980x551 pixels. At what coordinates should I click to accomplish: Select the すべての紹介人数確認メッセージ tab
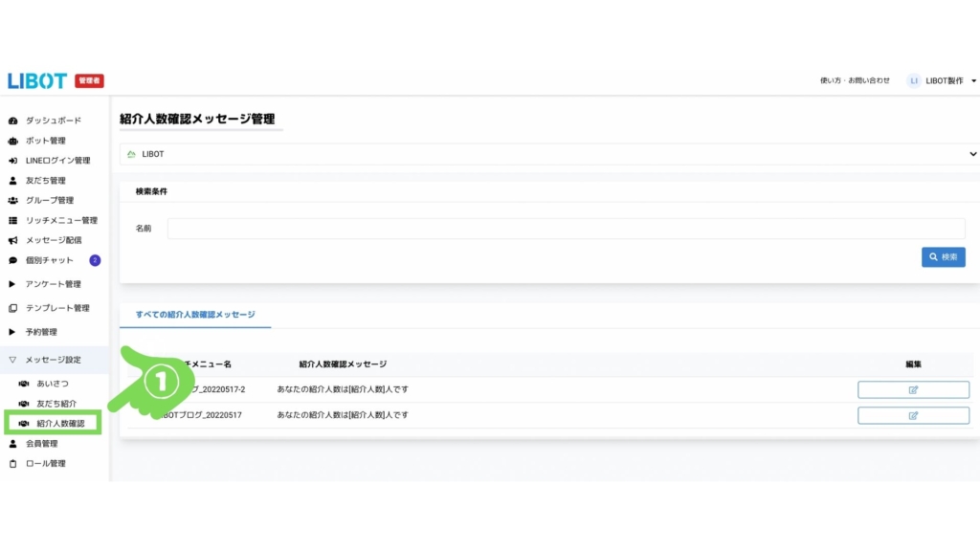click(195, 314)
